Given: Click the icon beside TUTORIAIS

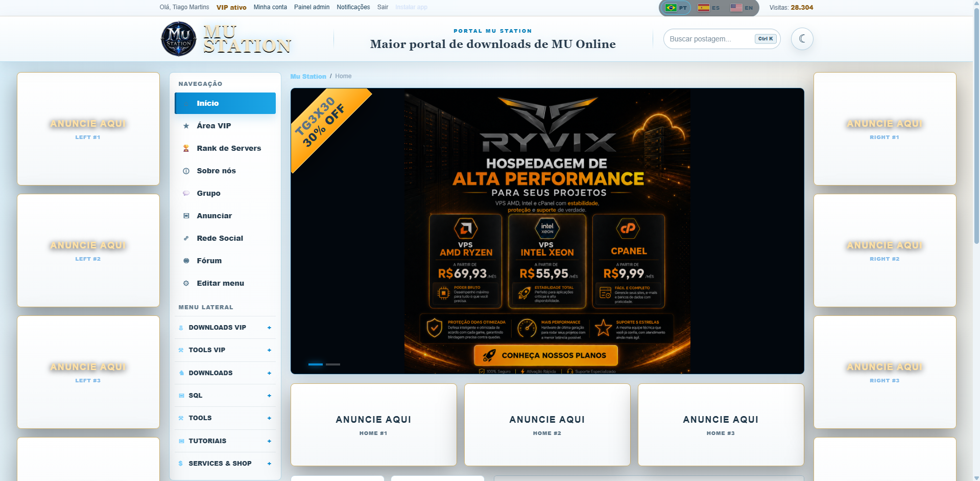Looking at the screenshot, I should click(181, 441).
